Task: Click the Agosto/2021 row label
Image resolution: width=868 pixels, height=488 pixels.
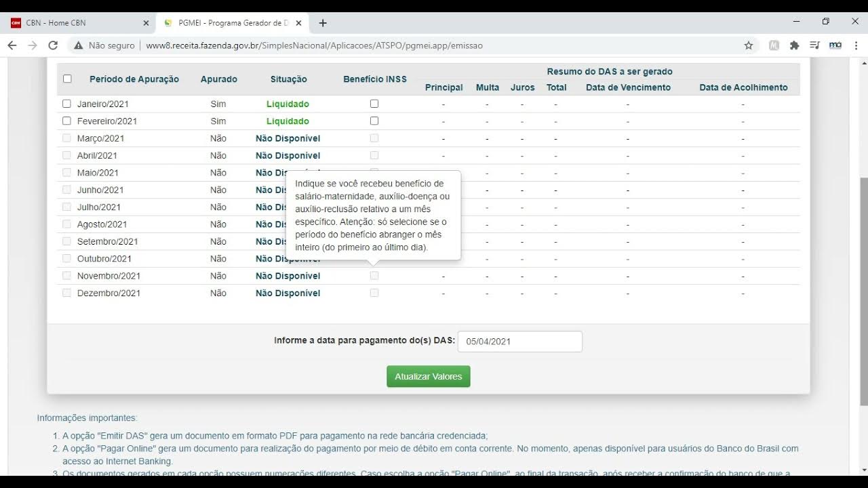Action: pyautogui.click(x=102, y=224)
